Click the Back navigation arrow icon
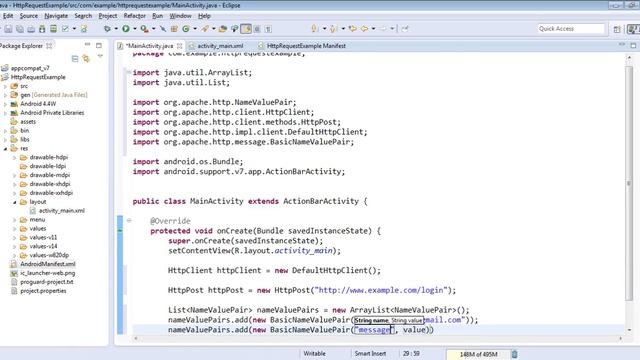The width and height of the screenshot is (640, 360). click(364, 29)
